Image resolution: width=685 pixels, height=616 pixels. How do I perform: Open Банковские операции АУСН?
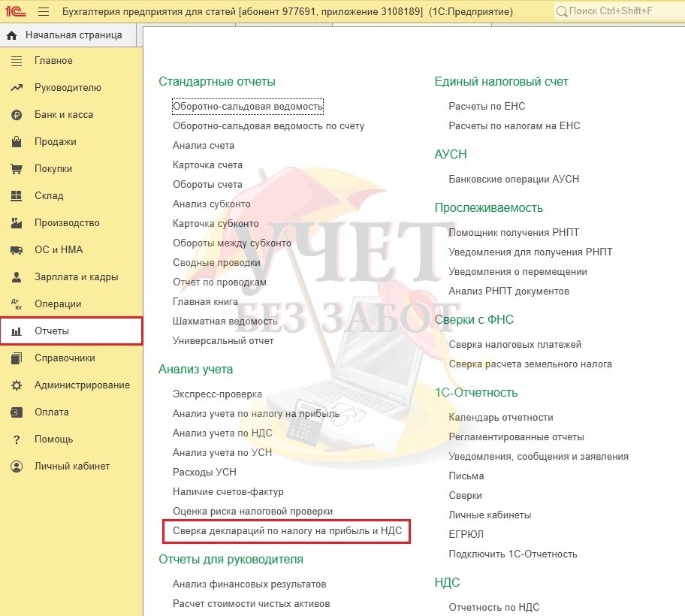[x=514, y=179]
